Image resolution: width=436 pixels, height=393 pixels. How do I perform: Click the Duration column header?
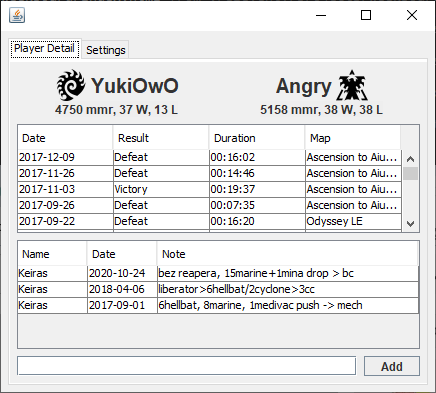click(x=257, y=138)
